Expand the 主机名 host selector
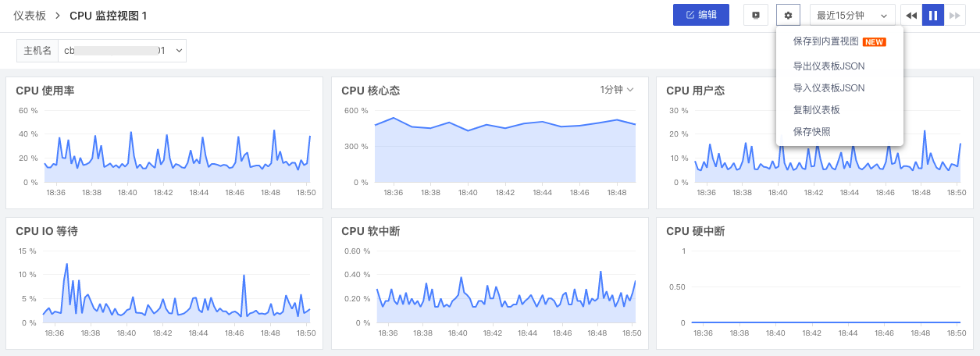This screenshot has height=356, width=980. (x=102, y=51)
